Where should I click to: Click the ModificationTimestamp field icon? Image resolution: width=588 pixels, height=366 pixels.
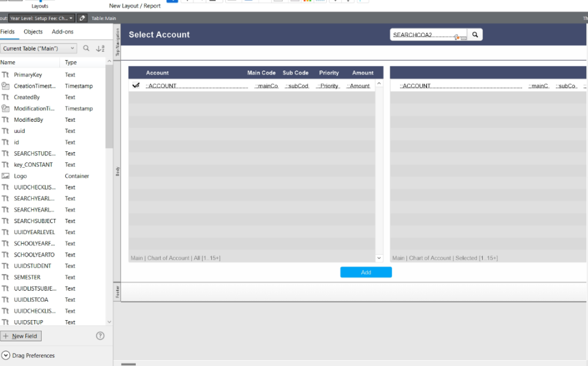(x=6, y=108)
